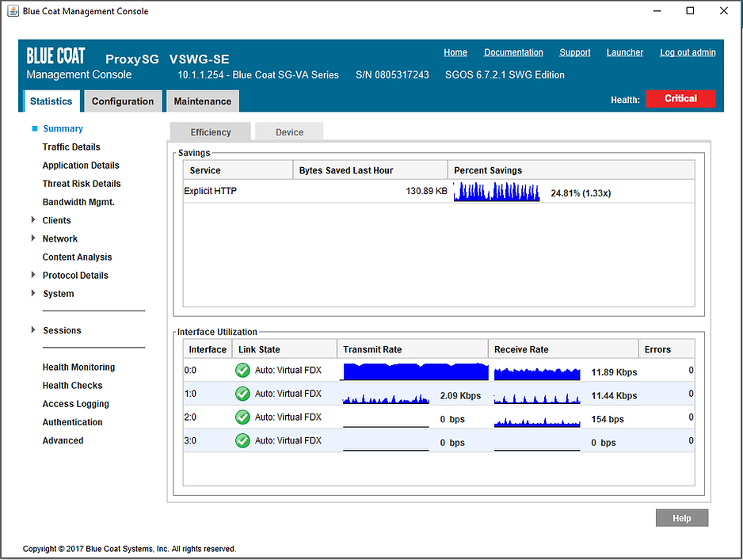Image resolution: width=743 pixels, height=560 pixels.
Task: Open Health Checks in the sidebar
Action: pos(73,385)
